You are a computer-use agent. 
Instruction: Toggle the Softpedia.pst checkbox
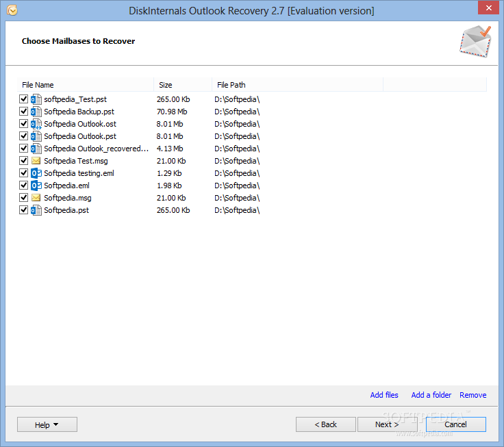[23, 210]
